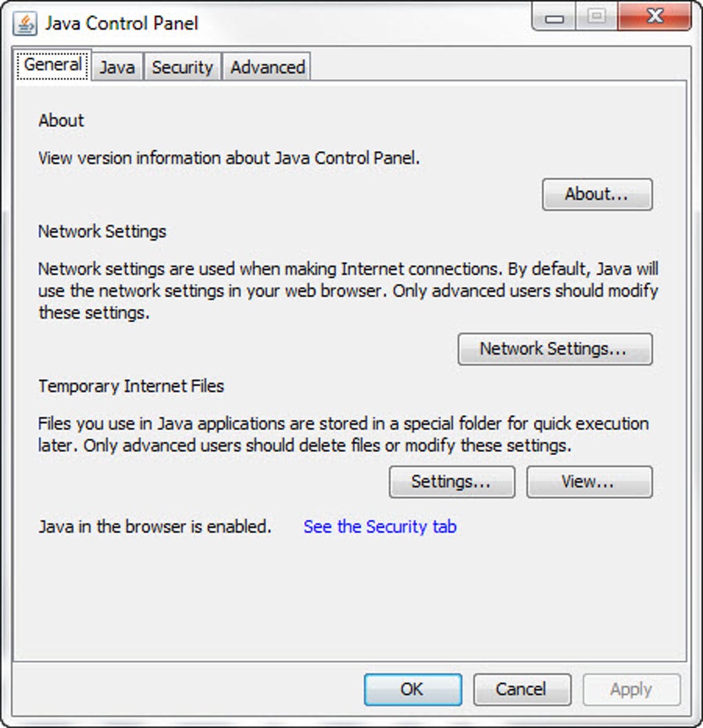
Task: Click the Java coffee cup title bar icon
Action: 25,24
